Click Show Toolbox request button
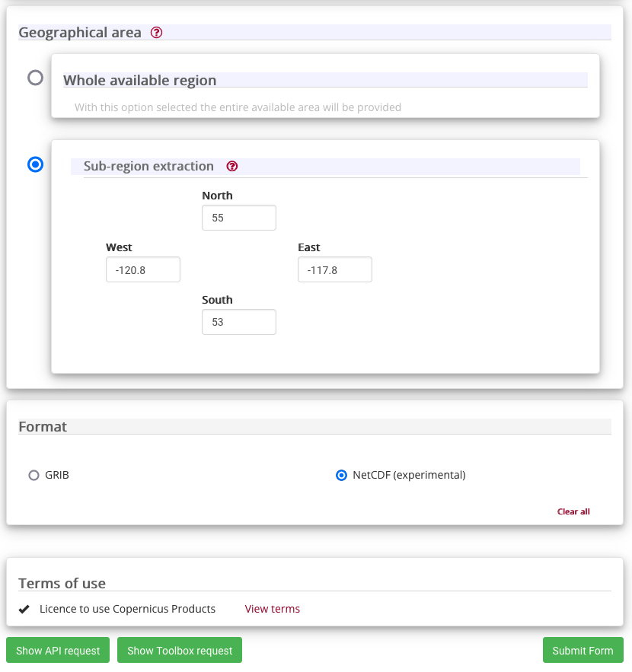The image size is (632, 672). point(180,650)
